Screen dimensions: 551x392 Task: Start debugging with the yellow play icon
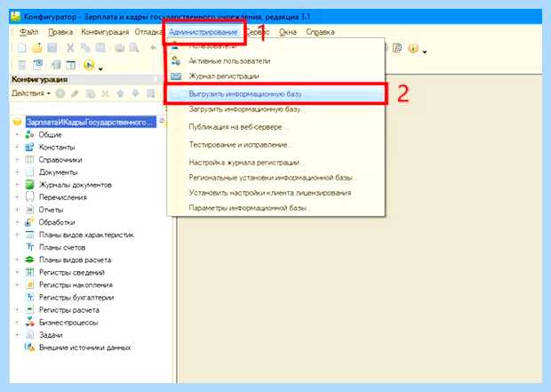coord(89,65)
